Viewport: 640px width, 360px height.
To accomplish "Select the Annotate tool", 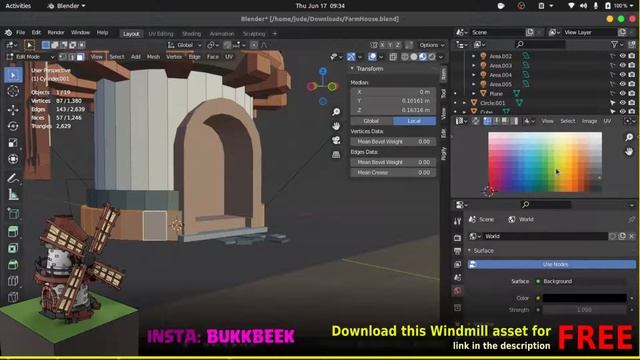I will pos(13,178).
